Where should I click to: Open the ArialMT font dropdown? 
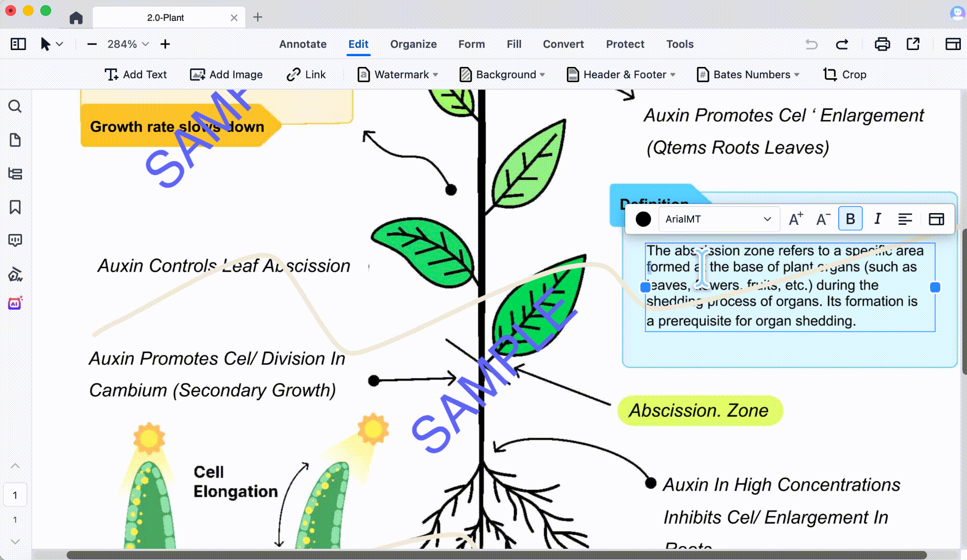(719, 219)
